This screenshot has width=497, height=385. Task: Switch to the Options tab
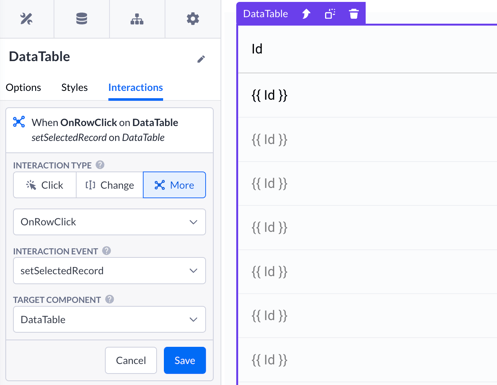pos(23,87)
